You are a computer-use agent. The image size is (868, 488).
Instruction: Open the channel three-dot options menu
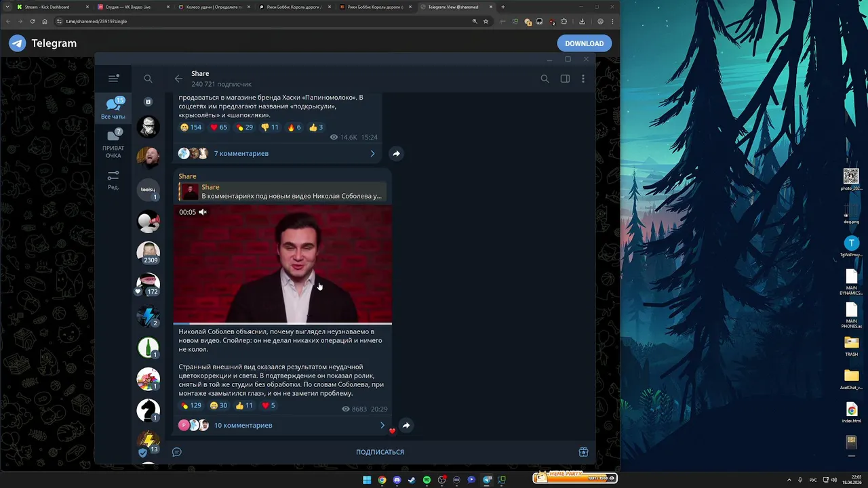tap(583, 79)
